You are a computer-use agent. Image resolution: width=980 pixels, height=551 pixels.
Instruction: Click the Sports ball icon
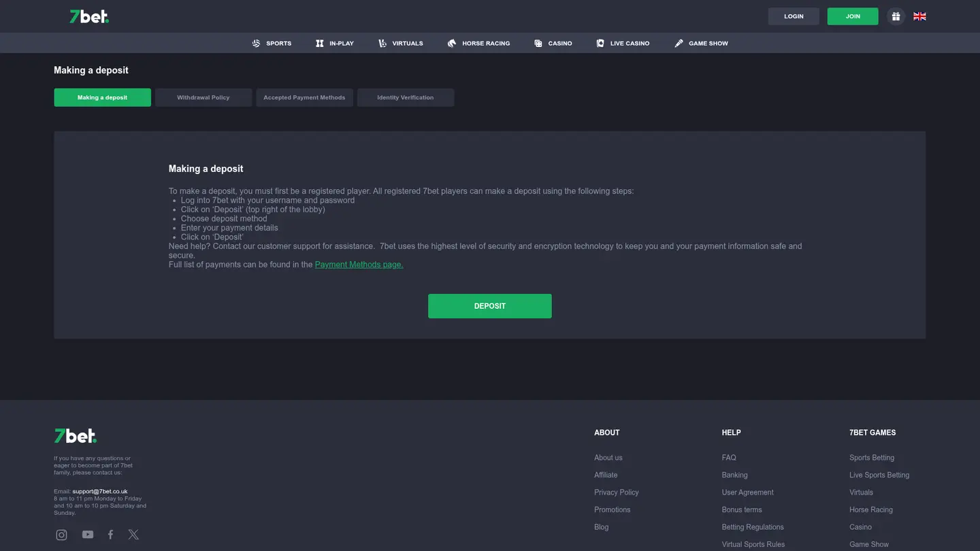[257, 43]
